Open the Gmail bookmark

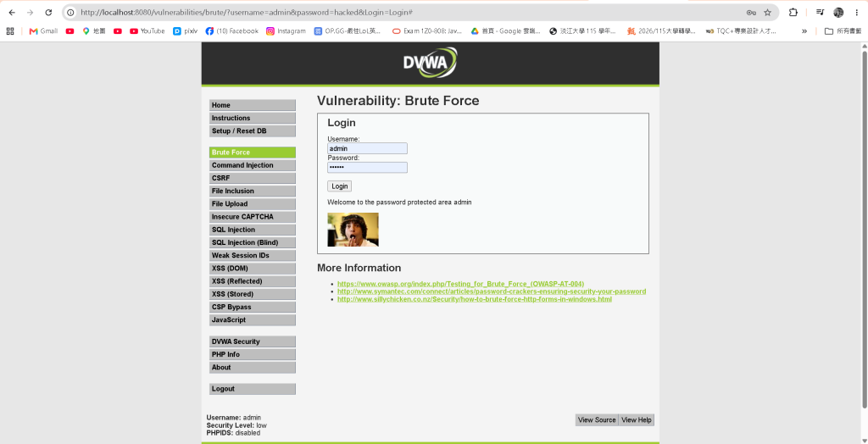[43, 31]
